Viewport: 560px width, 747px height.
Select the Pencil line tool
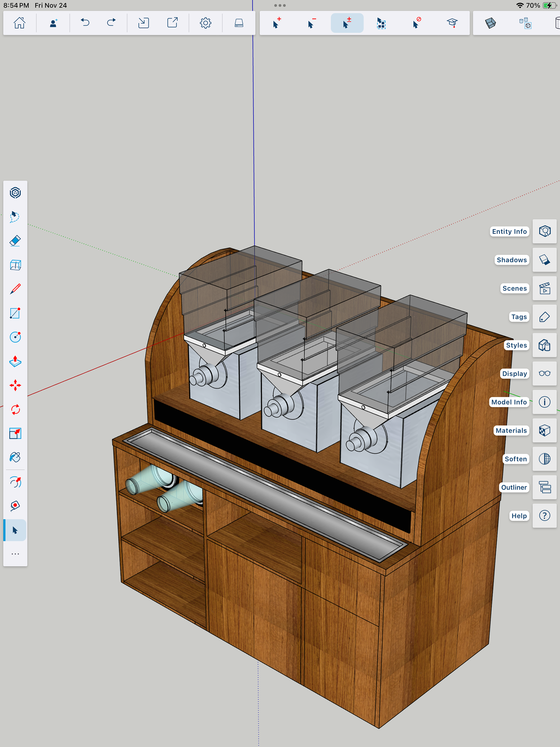[15, 289]
